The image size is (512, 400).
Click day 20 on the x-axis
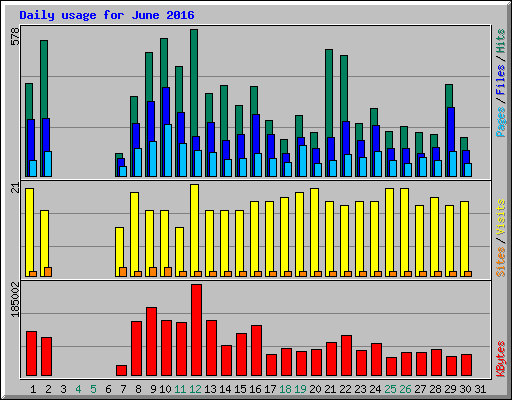(315, 389)
